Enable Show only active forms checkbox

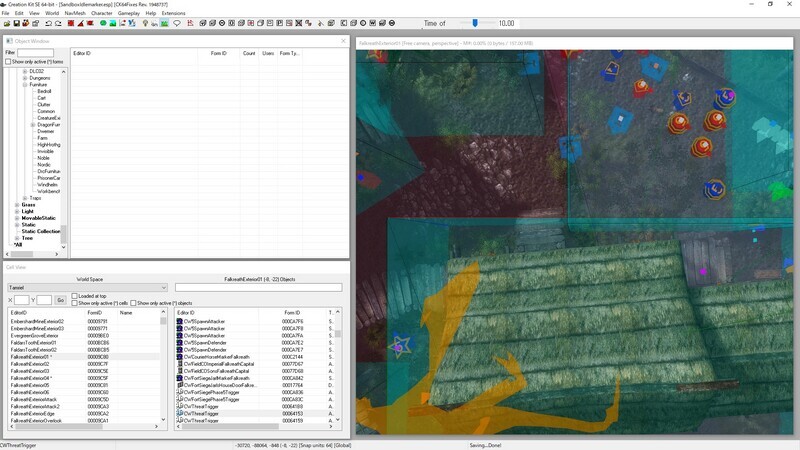(8, 62)
